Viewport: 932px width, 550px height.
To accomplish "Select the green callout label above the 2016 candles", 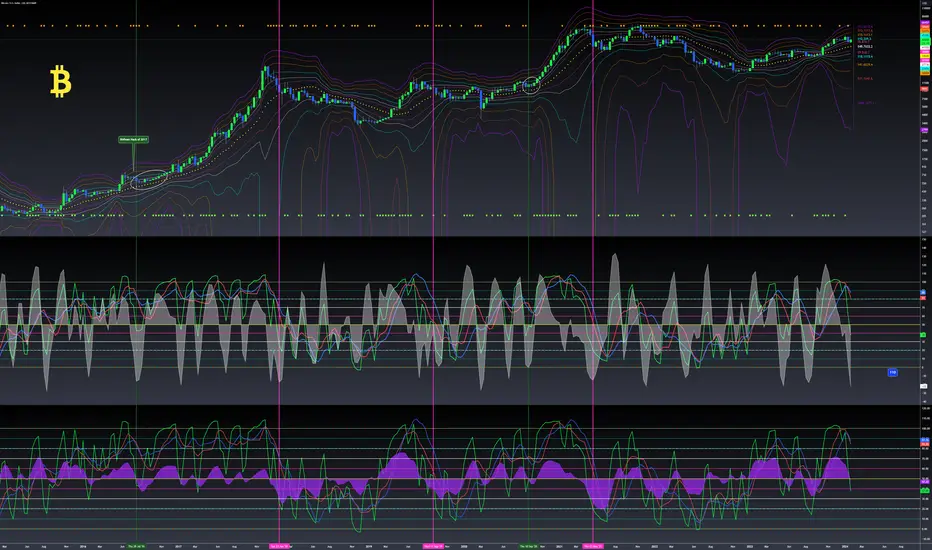I will click(133, 140).
